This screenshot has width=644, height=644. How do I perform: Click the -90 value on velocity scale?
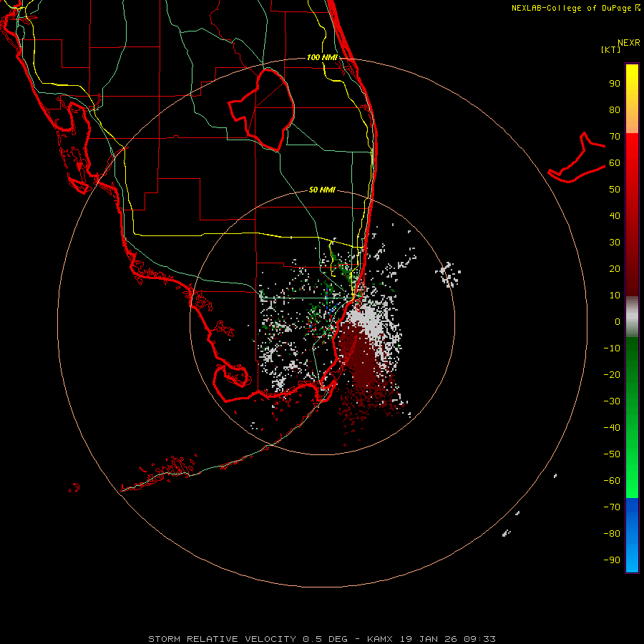pos(612,560)
